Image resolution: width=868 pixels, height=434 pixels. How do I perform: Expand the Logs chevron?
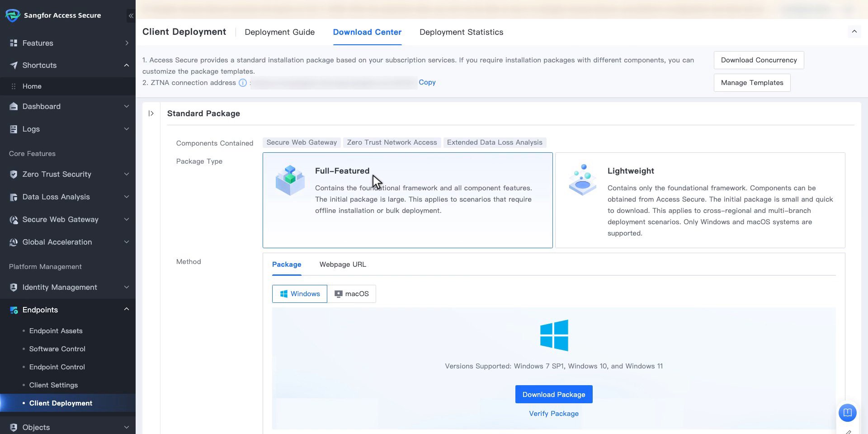pos(127,129)
